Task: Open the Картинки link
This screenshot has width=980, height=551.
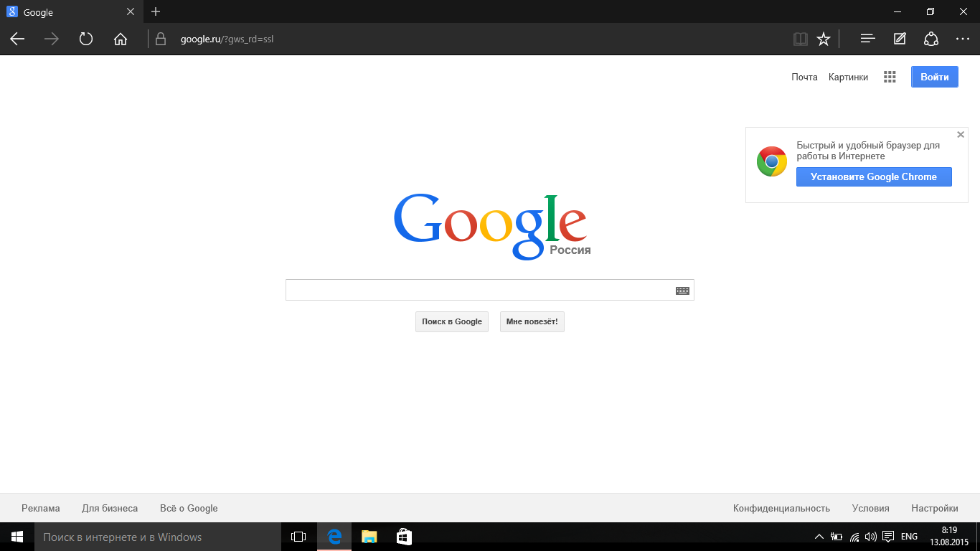Action: [x=848, y=77]
